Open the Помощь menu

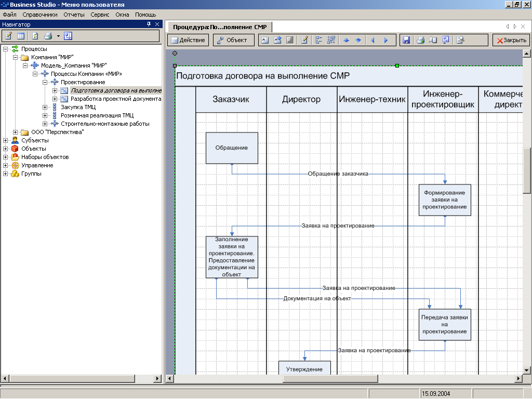pos(145,15)
